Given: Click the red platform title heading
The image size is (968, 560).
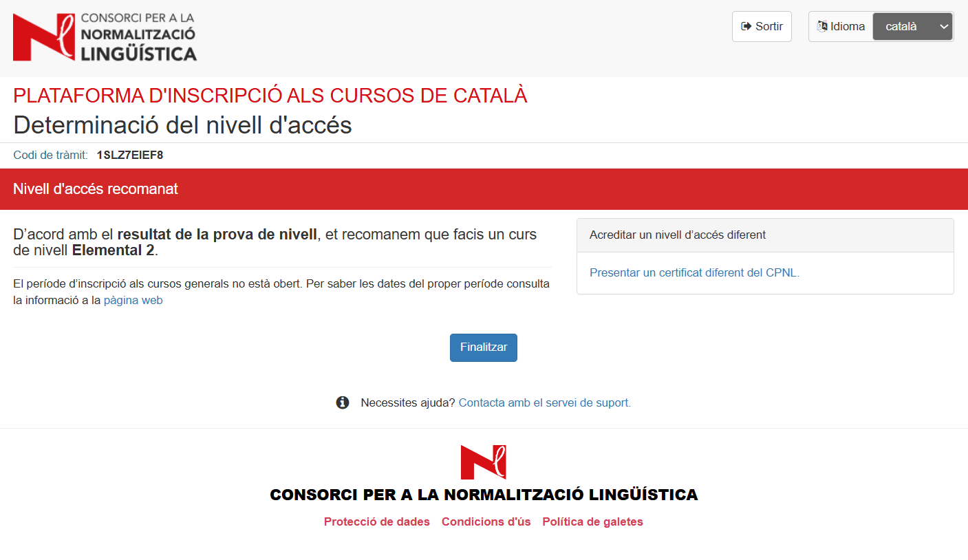Looking at the screenshot, I should [x=270, y=96].
